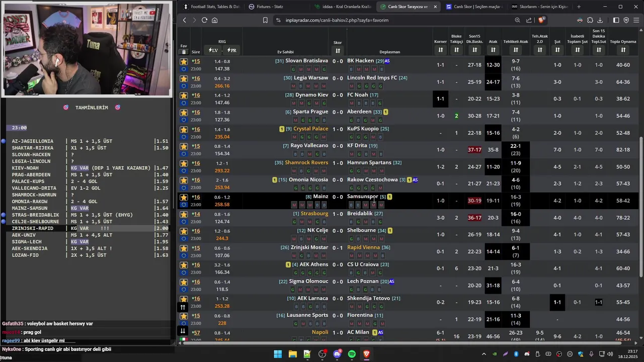Toggle favorite star for Strasbourg row
The width and height of the screenshot is (644, 362).
(x=184, y=214)
